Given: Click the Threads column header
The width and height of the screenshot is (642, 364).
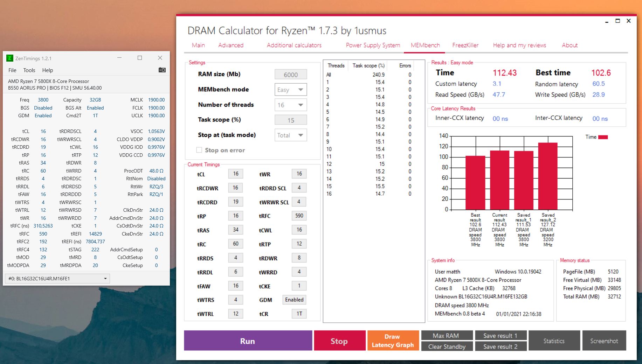Looking at the screenshot, I should (x=336, y=65).
